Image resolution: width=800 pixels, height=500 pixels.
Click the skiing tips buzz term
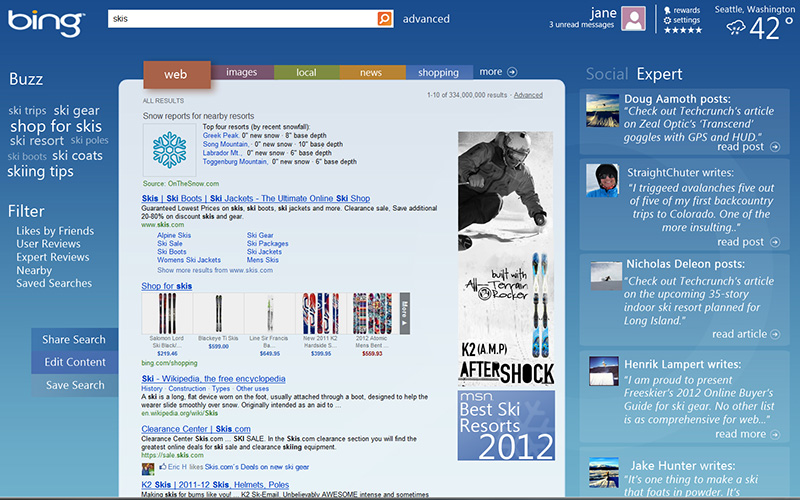pos(40,172)
